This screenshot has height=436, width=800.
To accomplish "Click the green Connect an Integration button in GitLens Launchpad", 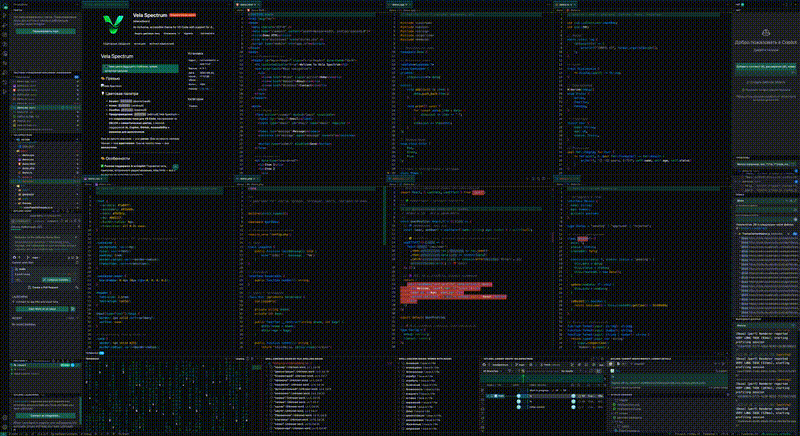I will tap(45, 416).
